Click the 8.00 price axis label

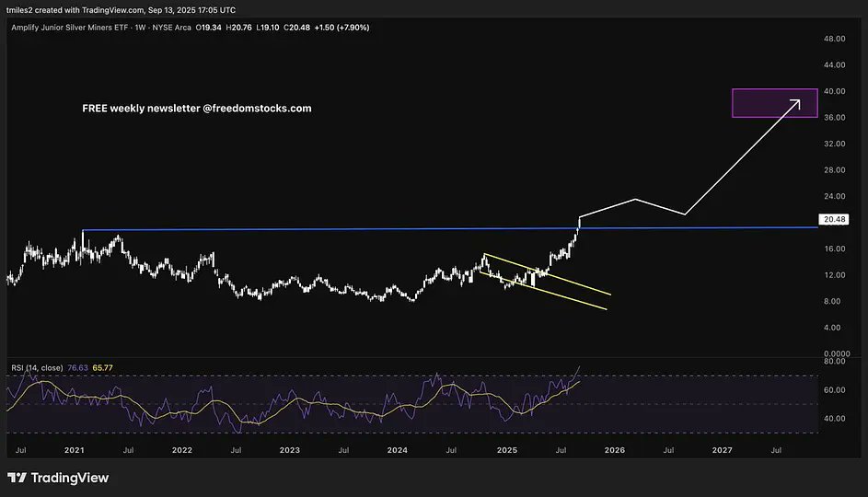click(x=834, y=301)
